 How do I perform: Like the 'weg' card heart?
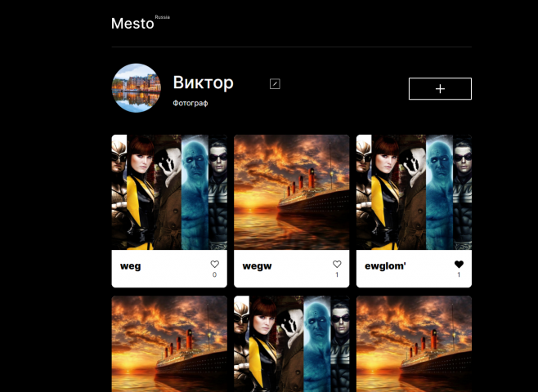tap(215, 264)
